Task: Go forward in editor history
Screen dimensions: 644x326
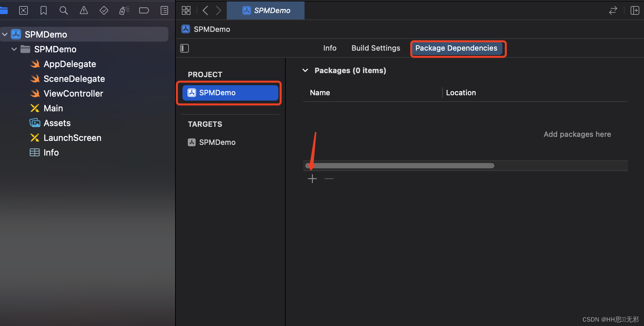Action: point(218,10)
